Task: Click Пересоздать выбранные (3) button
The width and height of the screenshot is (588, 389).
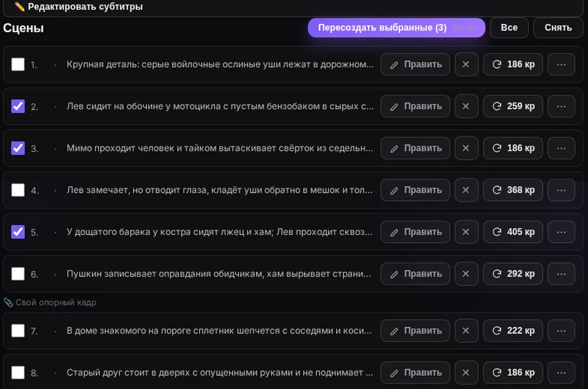Action: tap(397, 27)
